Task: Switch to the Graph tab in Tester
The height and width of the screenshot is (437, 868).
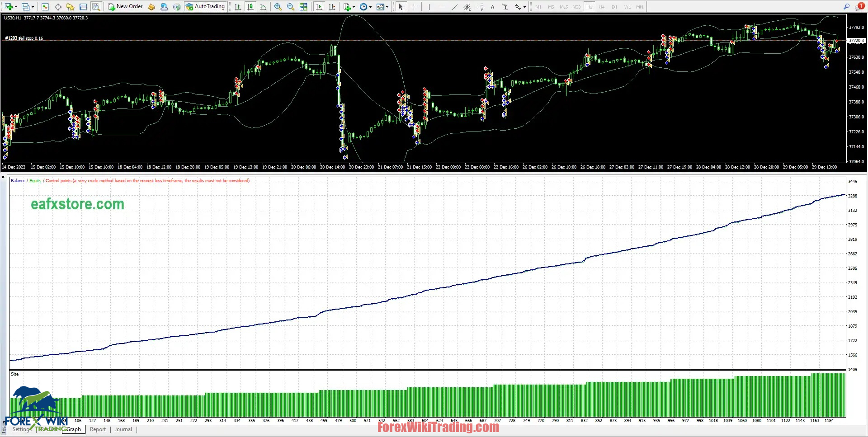Action: pyautogui.click(x=74, y=429)
